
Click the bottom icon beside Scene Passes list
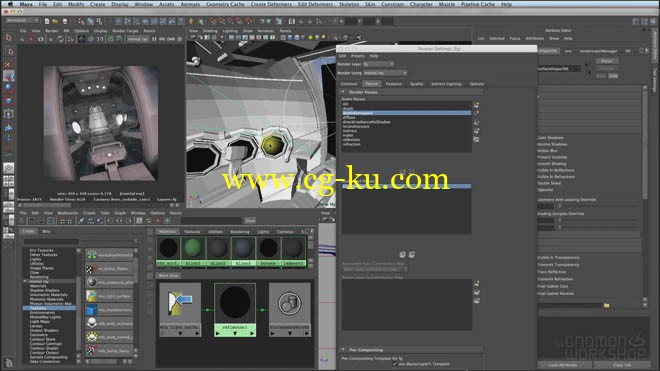pos(476,139)
